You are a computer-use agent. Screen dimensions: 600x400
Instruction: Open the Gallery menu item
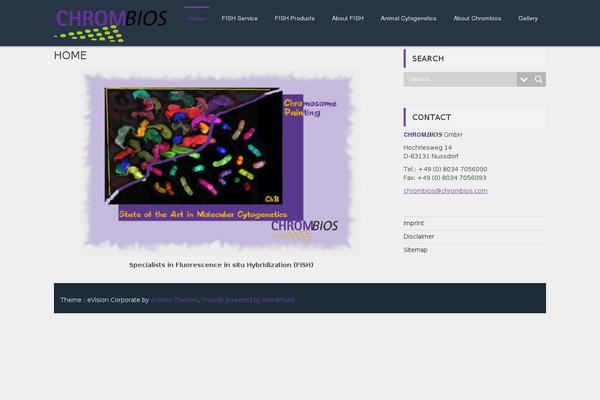click(528, 18)
